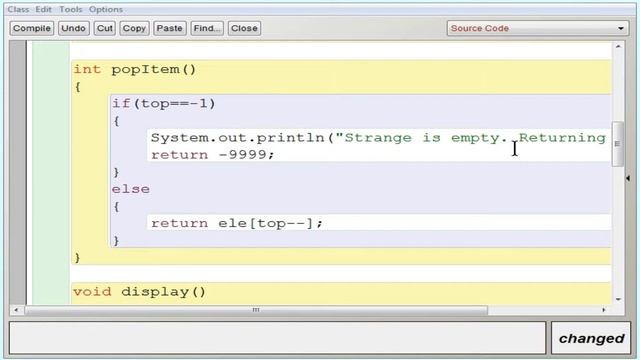Click the 'else' keyword
Image resolution: width=640 pixels, height=360 pixels.
[x=131, y=189]
